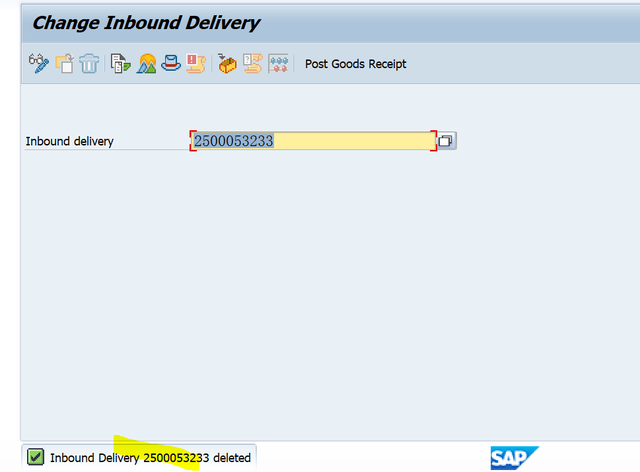The image size is (640, 472).
Task: Click the SAP logo in status bar
Action: click(514, 458)
